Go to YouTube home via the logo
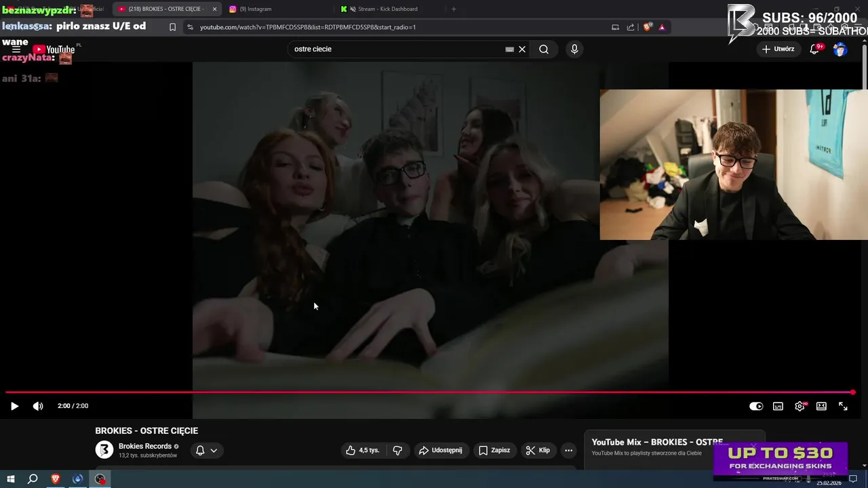The image size is (868, 488). 54,49
